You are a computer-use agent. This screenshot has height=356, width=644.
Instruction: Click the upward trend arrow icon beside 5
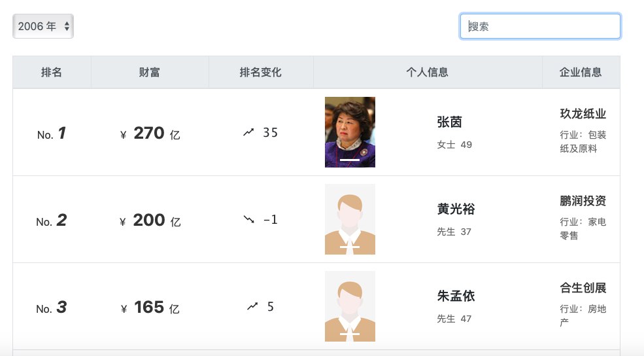pyautogui.click(x=252, y=306)
